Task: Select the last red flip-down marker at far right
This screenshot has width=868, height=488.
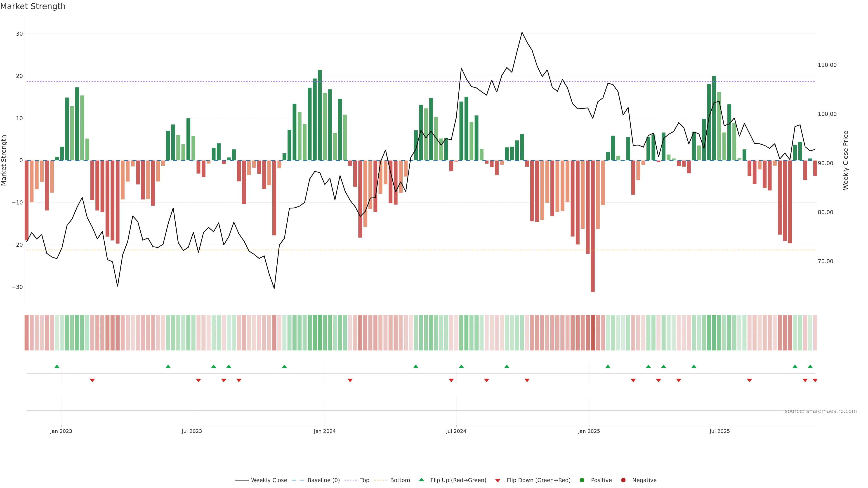Action: [815, 380]
